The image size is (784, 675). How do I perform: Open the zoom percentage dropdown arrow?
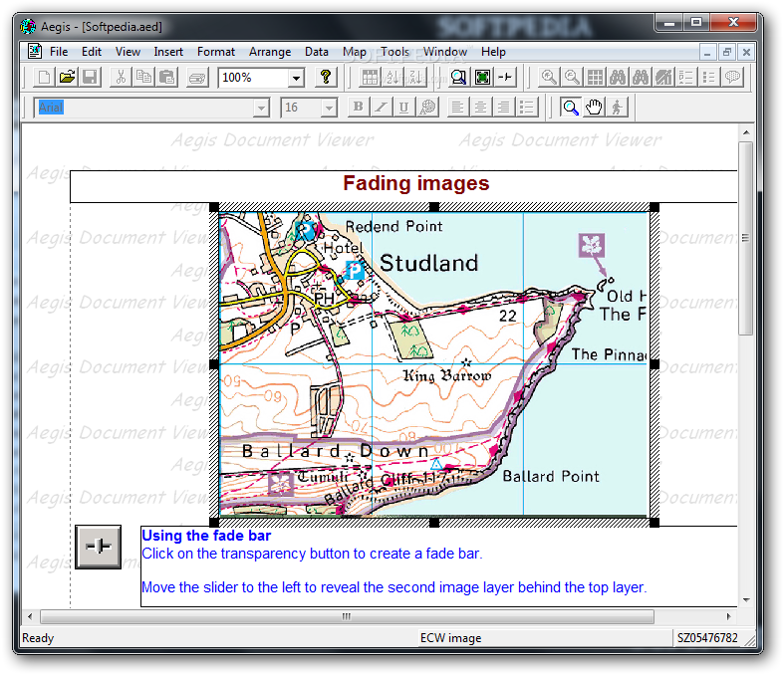pyautogui.click(x=296, y=78)
